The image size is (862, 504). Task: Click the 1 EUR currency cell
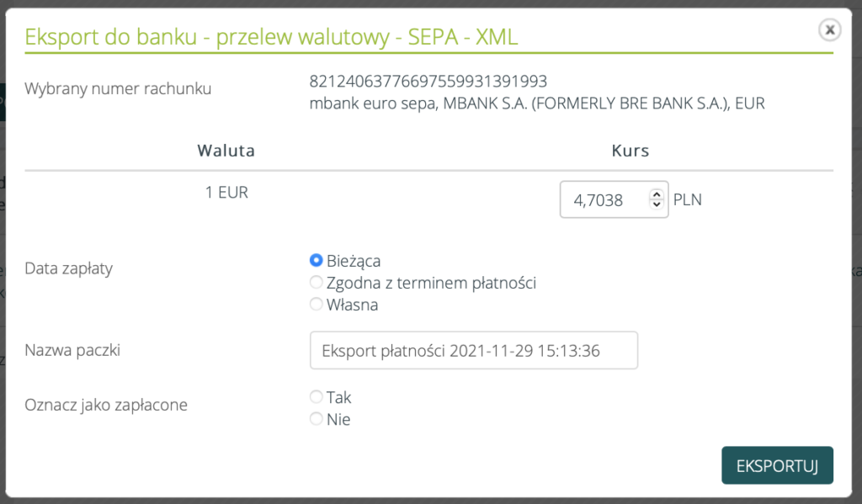226,192
